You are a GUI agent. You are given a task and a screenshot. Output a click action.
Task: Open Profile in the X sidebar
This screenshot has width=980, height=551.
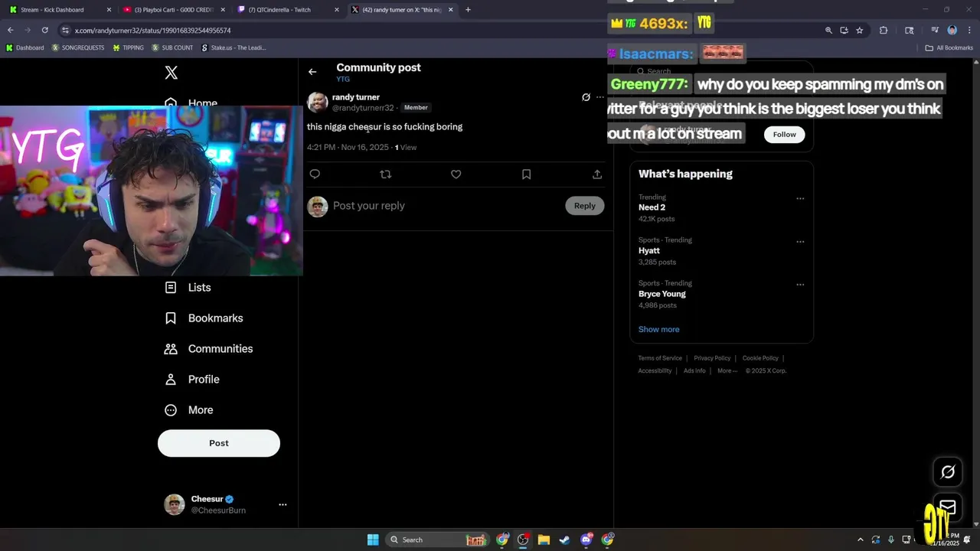tap(192, 380)
